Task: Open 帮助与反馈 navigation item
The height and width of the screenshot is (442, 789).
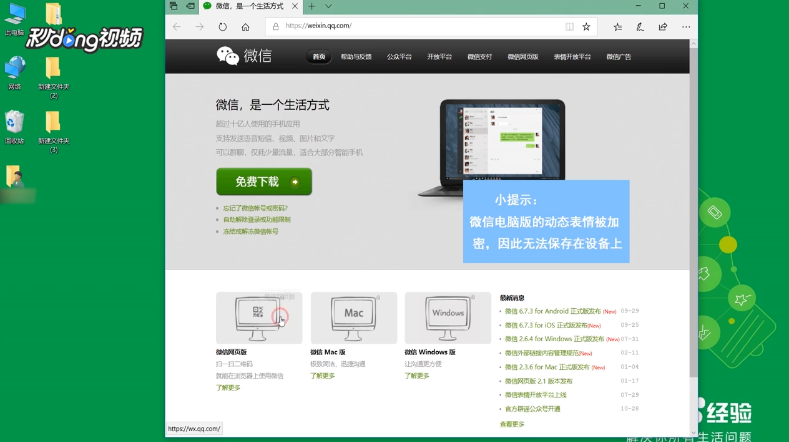Action: coord(356,57)
